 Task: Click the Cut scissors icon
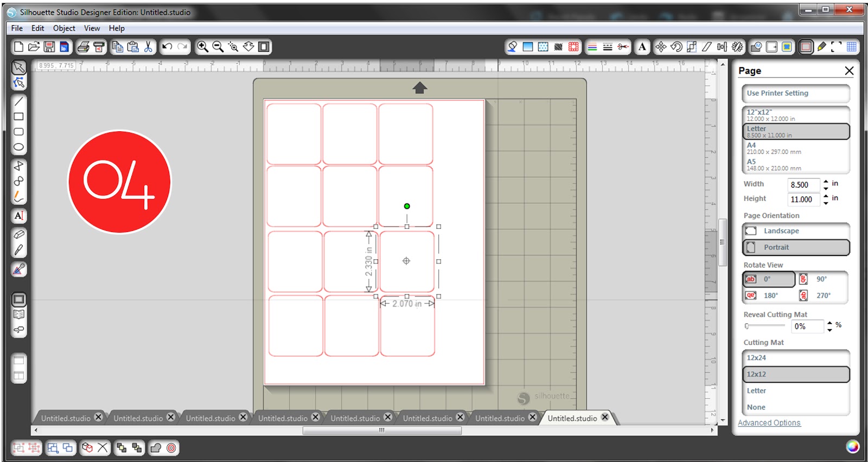coord(149,47)
